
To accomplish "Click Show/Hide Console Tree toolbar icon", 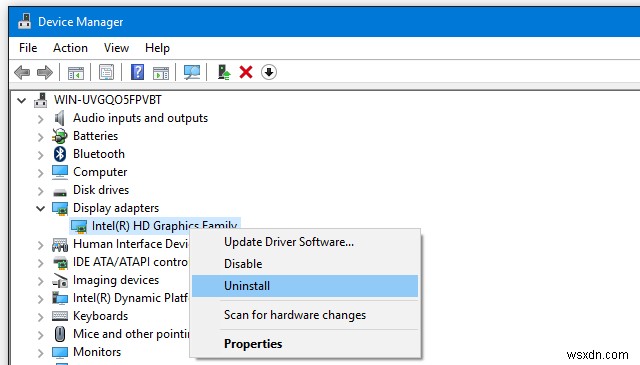I will 76,73.
